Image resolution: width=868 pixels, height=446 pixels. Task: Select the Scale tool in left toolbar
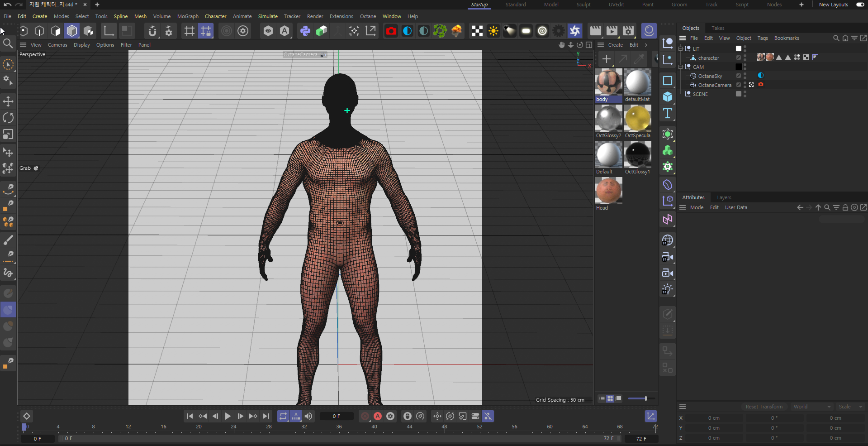coord(8,134)
